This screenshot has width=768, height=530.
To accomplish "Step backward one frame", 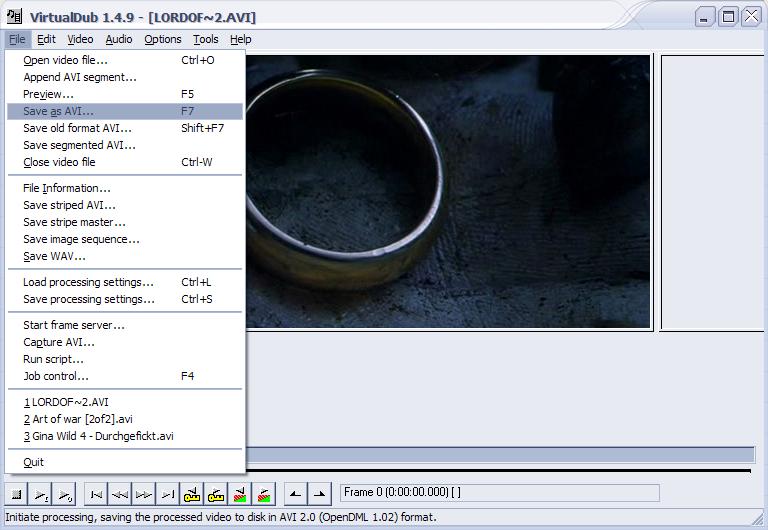I will [120, 495].
